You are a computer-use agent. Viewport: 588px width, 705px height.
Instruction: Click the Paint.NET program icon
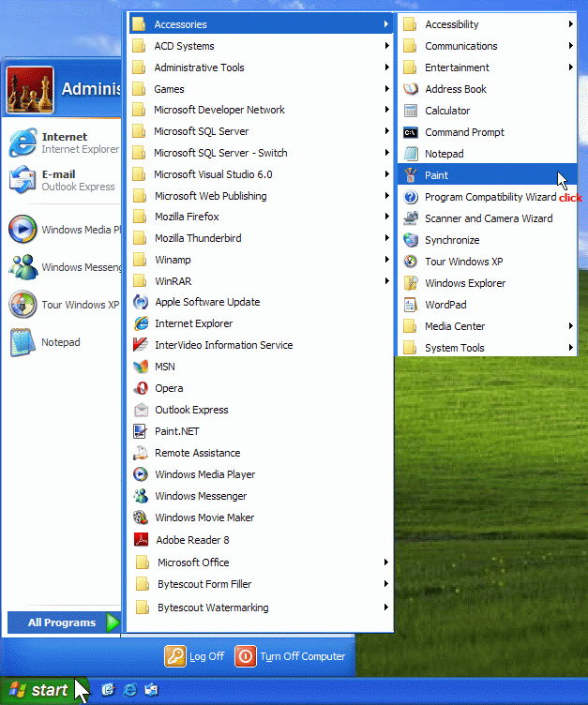pyautogui.click(x=141, y=431)
